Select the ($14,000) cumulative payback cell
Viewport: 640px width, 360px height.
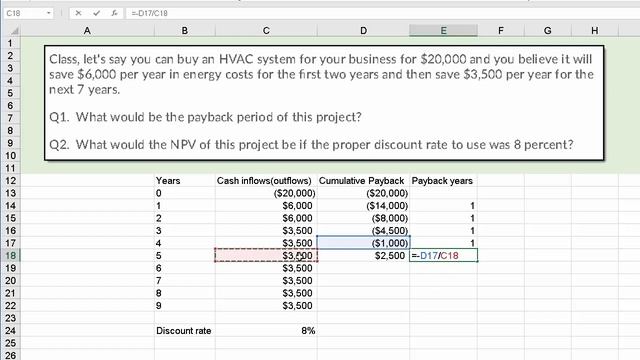(363, 206)
